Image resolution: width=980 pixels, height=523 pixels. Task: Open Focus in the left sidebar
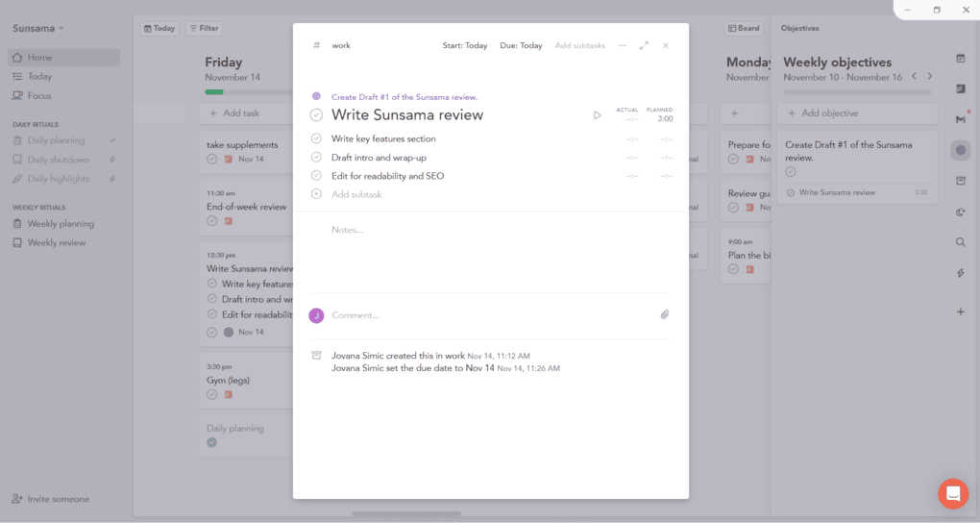click(x=39, y=96)
